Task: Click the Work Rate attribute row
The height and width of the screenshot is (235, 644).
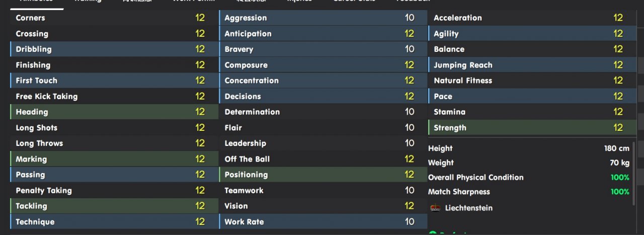Action: tap(322, 221)
